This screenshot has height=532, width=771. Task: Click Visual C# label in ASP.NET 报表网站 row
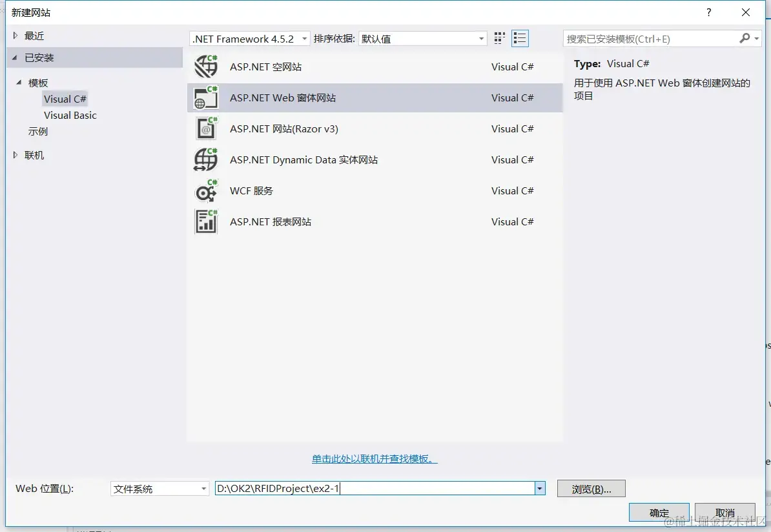pos(512,221)
